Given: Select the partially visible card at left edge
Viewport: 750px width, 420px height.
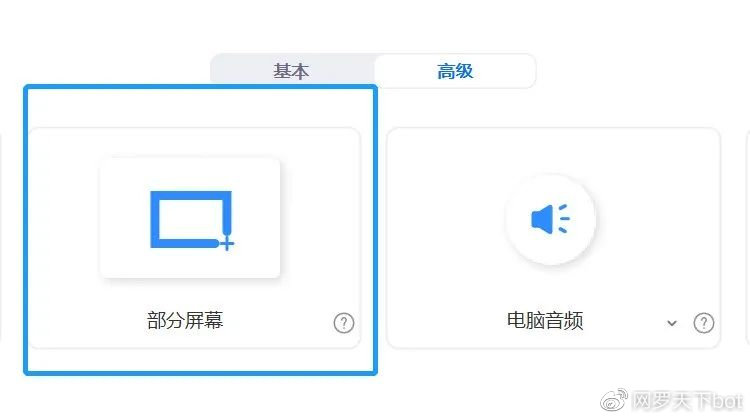Looking at the screenshot, I should tap(1, 238).
